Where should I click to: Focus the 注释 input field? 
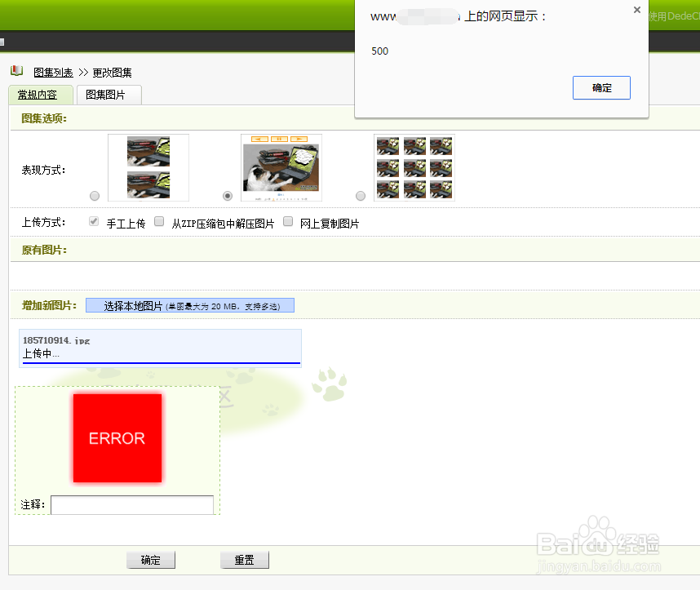click(132, 505)
